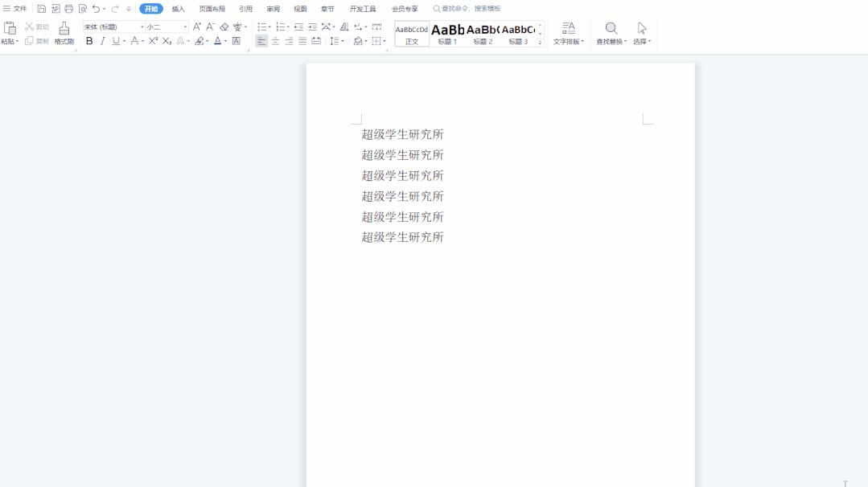Decrease font size with the A- icon
868x487 pixels.
pyautogui.click(x=210, y=27)
